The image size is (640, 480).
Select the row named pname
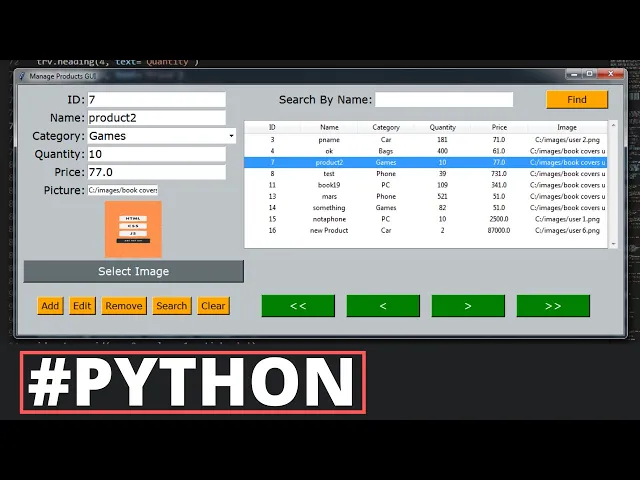coord(425,140)
